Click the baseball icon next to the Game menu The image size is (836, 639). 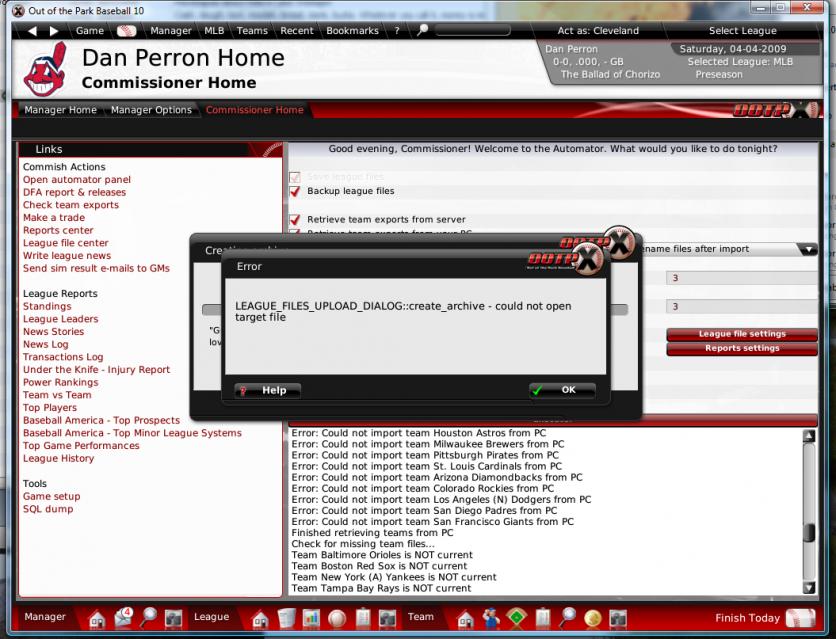click(x=125, y=31)
